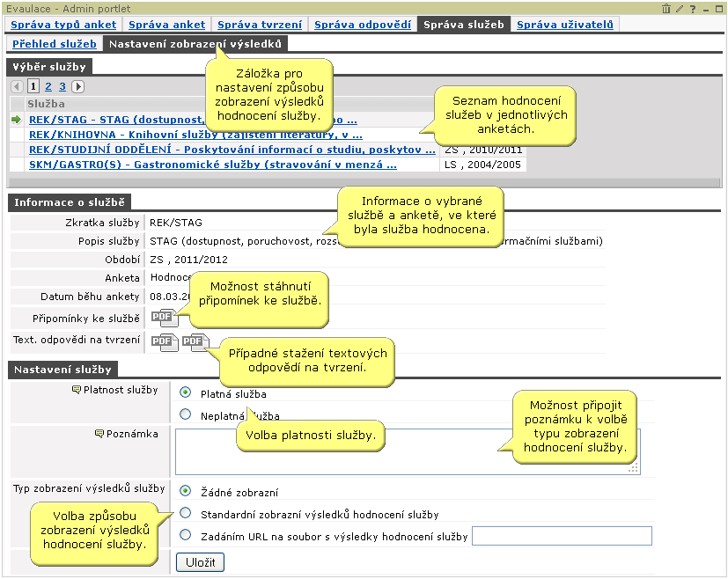The image size is (728, 579).
Task: Click the 'Typ zobrazení výsledků služby' label
Action: (x=89, y=488)
